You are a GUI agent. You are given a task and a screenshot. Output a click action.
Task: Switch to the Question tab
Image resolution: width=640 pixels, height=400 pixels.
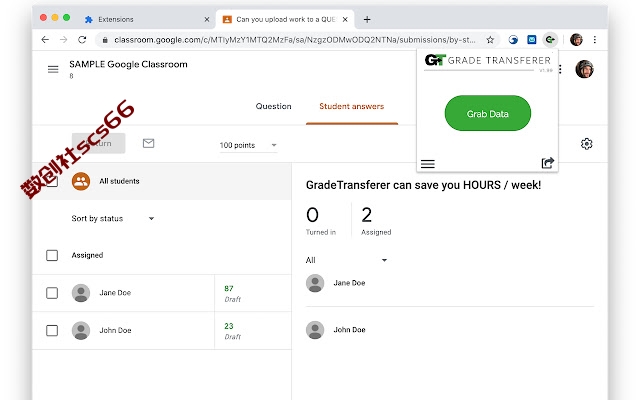coord(273,106)
